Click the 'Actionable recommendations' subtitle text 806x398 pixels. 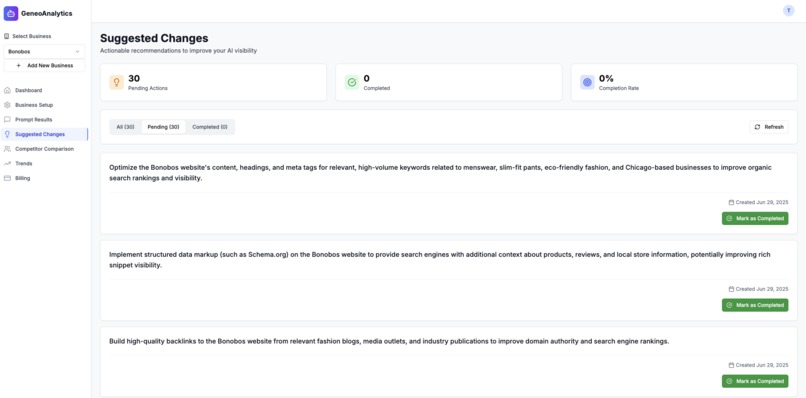178,51
